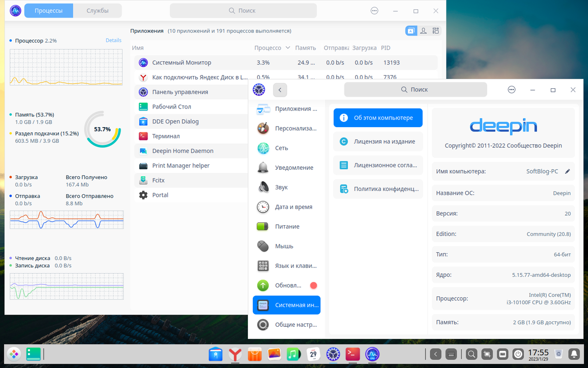This screenshot has height=368, width=588.
Task: Open Лицензионное соглашение page
Action: pyautogui.click(x=378, y=165)
